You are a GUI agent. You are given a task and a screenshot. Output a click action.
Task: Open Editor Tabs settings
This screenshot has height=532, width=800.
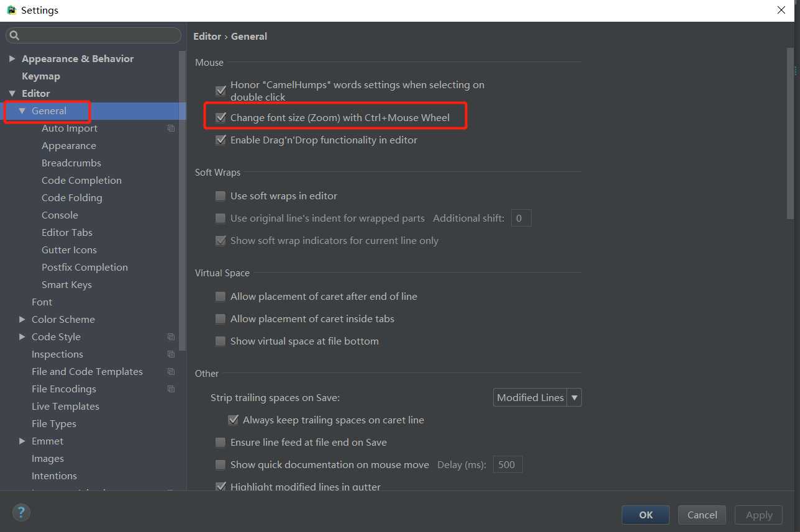click(x=67, y=233)
